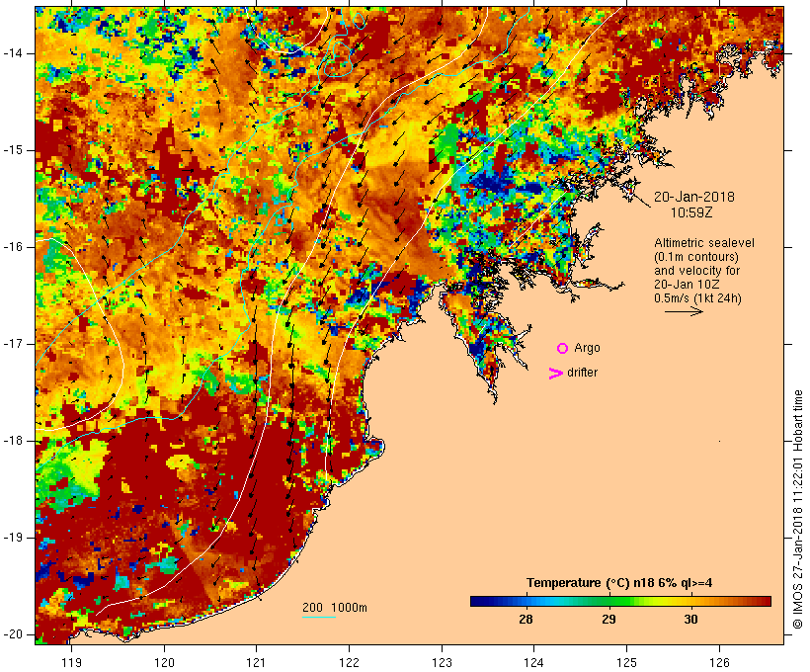
Task: Click the '-19' latitude axis label
Action: pyautogui.click(x=13, y=538)
